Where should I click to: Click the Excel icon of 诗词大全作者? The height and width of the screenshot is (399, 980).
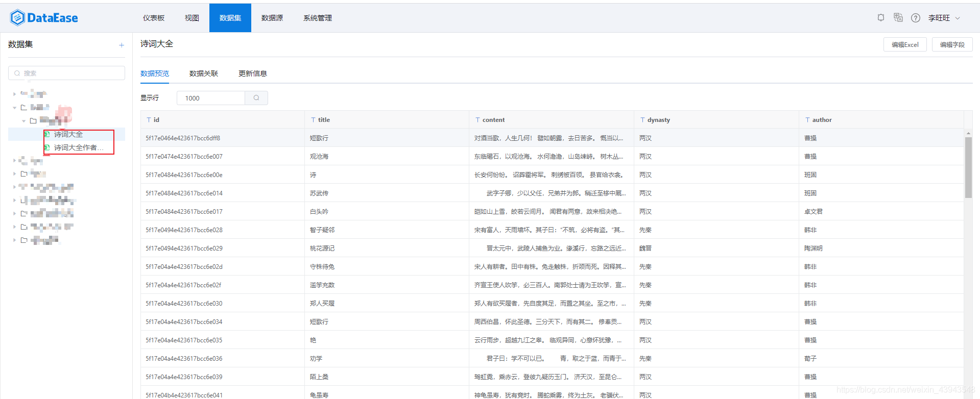tap(47, 147)
